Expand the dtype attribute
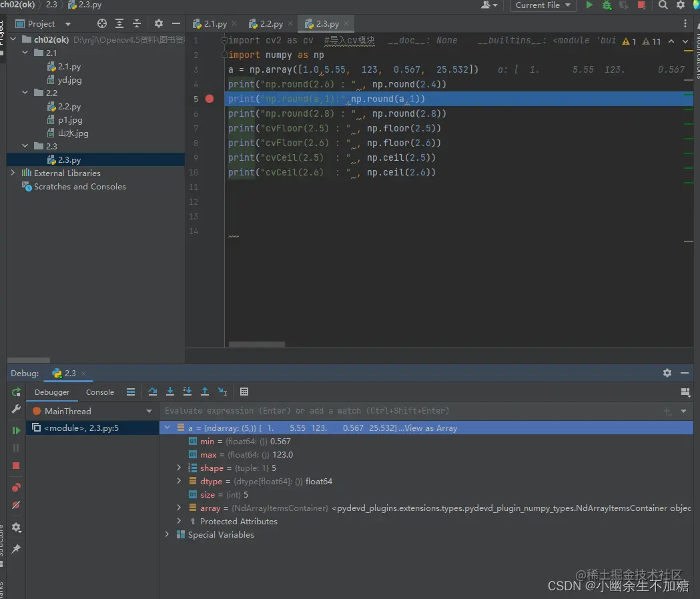700x599 pixels. [x=179, y=481]
